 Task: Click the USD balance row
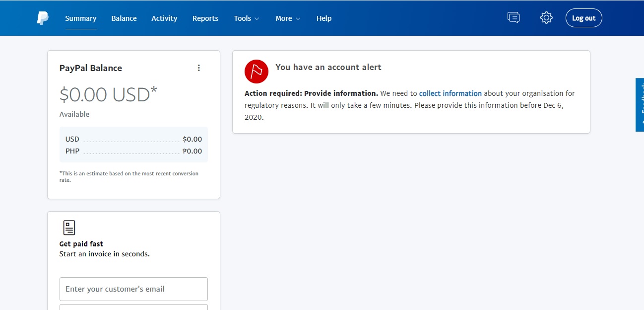click(x=133, y=139)
